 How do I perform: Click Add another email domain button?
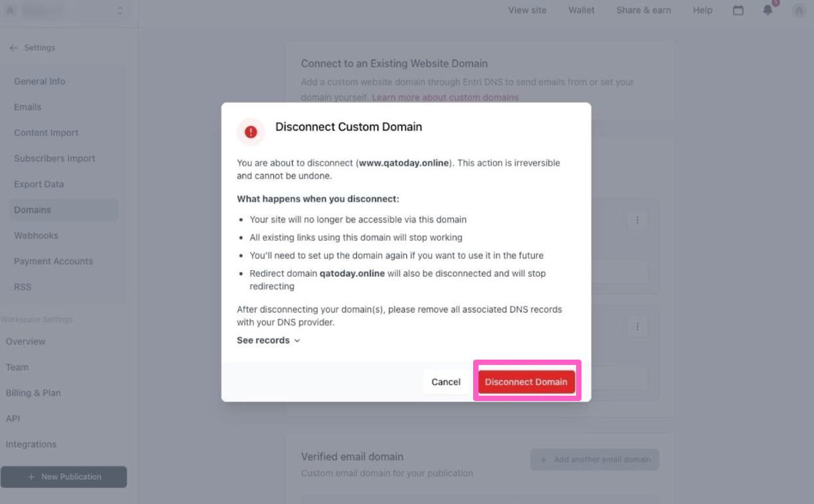coord(595,459)
